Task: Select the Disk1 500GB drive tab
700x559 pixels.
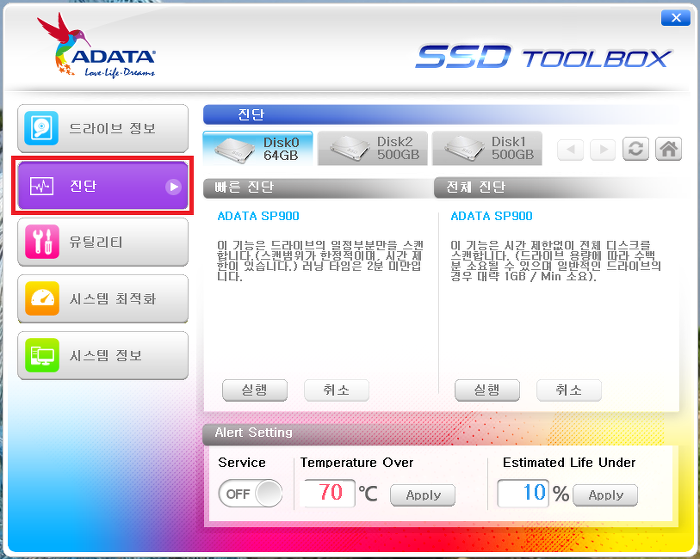Action: pos(487,148)
